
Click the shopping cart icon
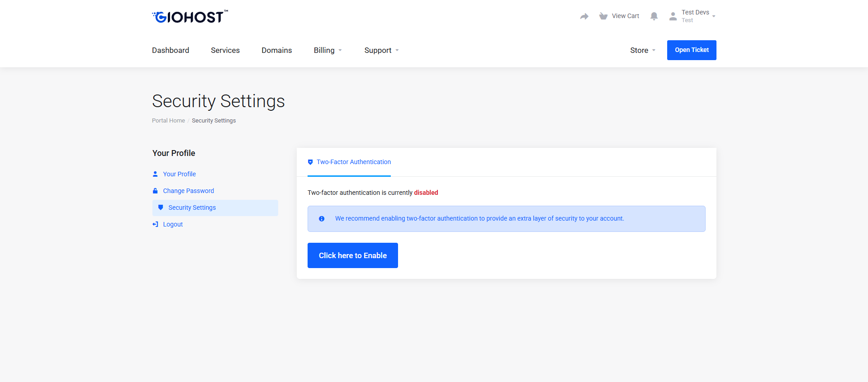click(x=603, y=16)
